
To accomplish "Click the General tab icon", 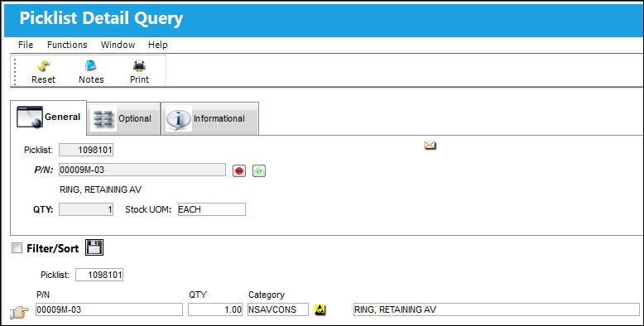I will [x=30, y=117].
